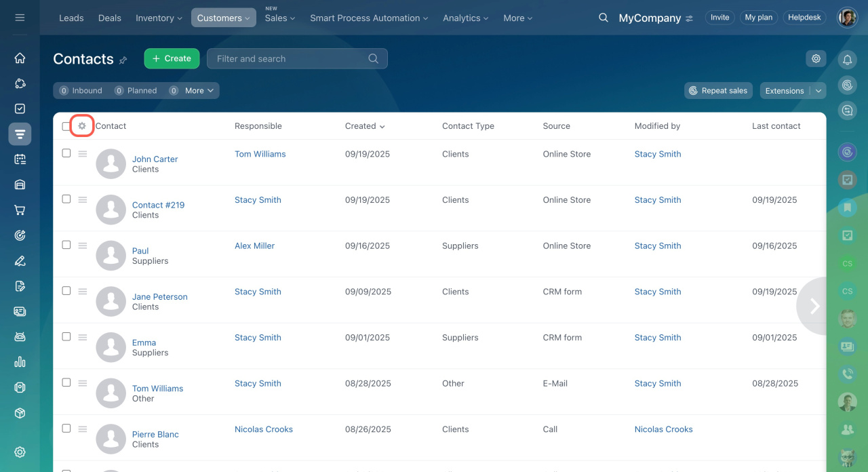Open the shopping cart icon in sidebar
868x472 pixels.
tap(20, 210)
